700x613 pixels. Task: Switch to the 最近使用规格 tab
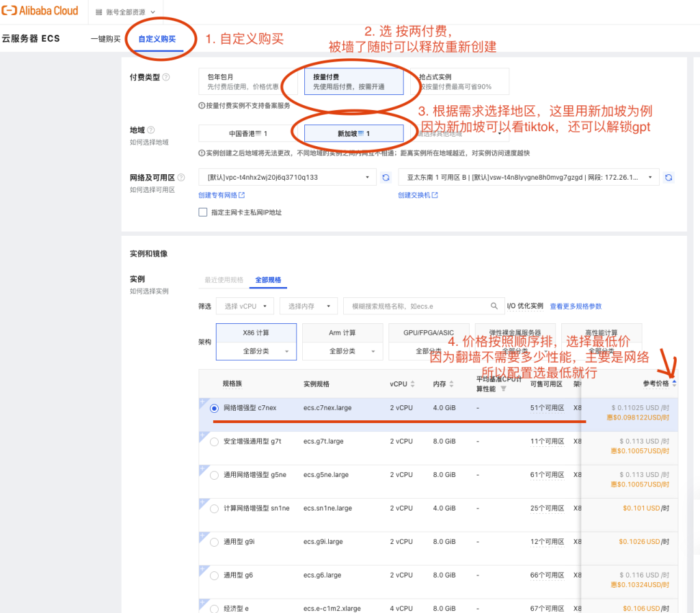(x=224, y=280)
